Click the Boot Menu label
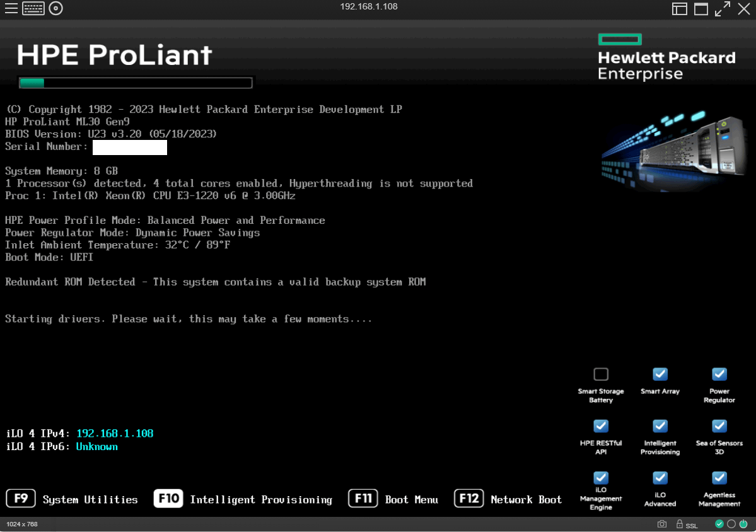Image resolution: width=756 pixels, height=532 pixels. [411, 500]
